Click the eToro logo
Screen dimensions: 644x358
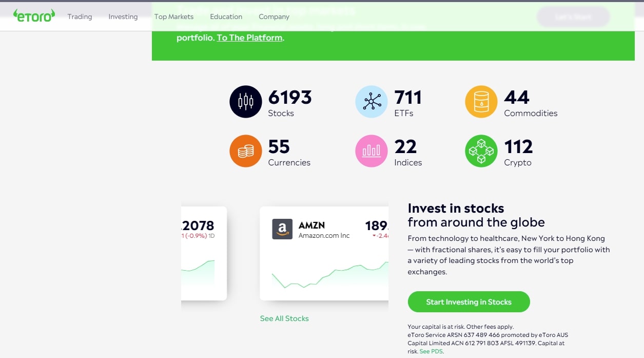(34, 16)
